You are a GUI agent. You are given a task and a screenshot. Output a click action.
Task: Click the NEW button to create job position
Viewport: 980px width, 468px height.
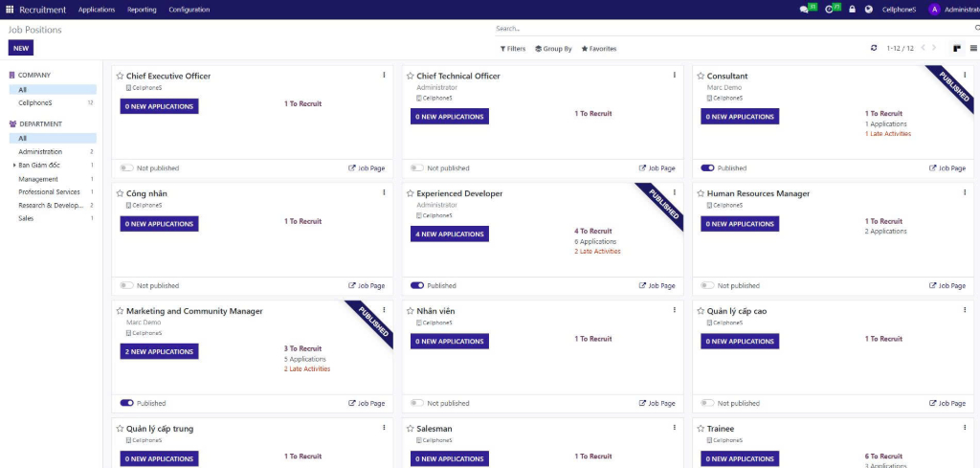point(20,48)
